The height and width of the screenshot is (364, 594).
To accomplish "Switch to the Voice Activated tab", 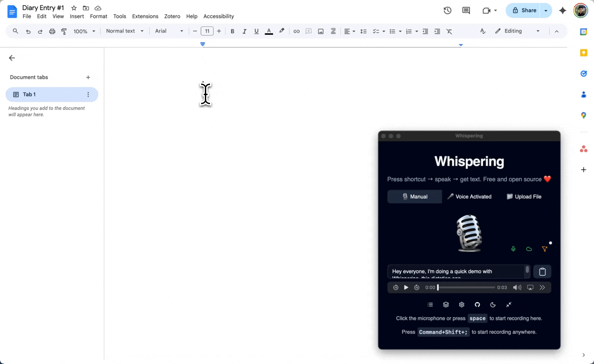I will [x=469, y=196].
